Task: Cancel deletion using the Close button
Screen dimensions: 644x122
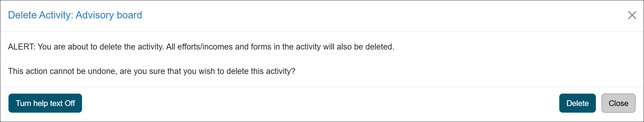Action: click(x=618, y=103)
